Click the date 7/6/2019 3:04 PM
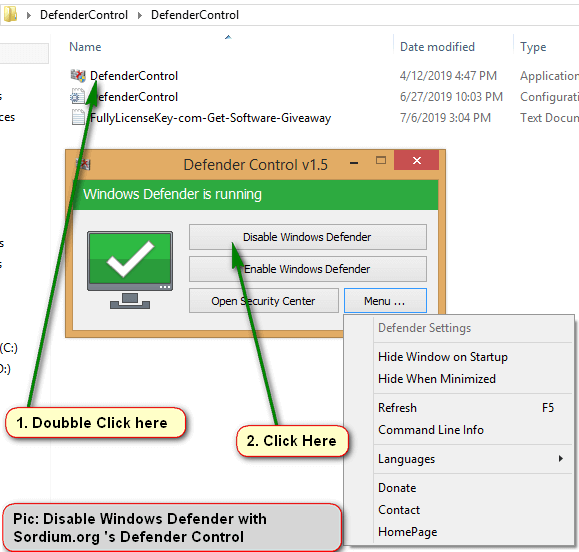Viewport: 579px width, 552px height. point(445,118)
